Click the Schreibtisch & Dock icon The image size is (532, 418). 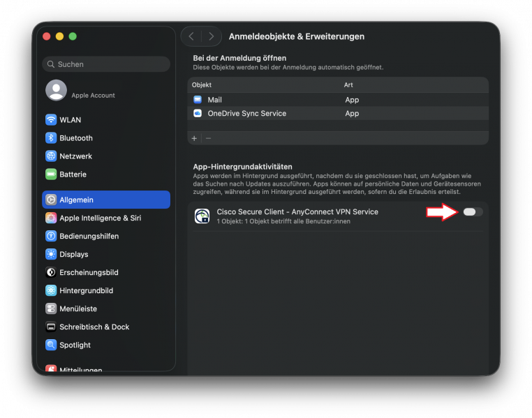click(x=51, y=327)
